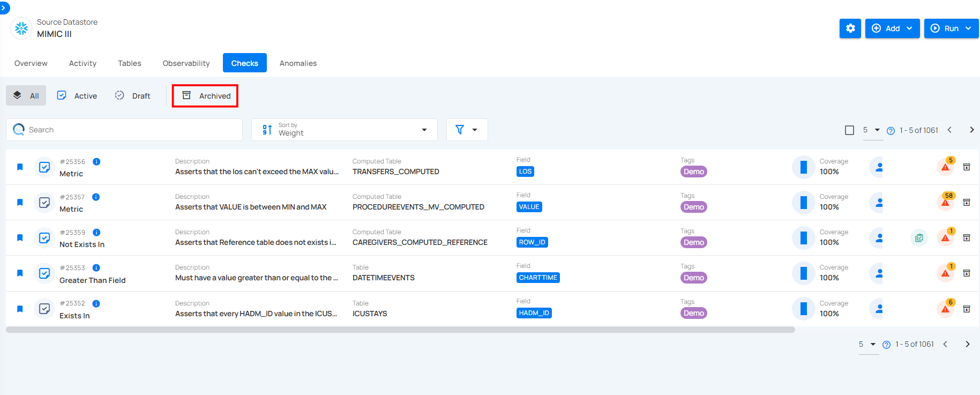Click the green clipboard icon on row #25359
Image resolution: width=980 pixels, height=395 pixels.
[x=919, y=237]
